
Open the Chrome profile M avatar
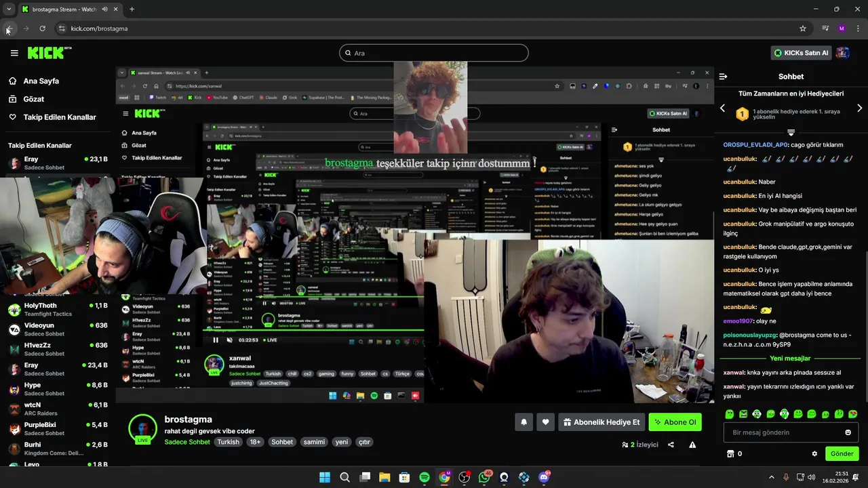pos(842,28)
